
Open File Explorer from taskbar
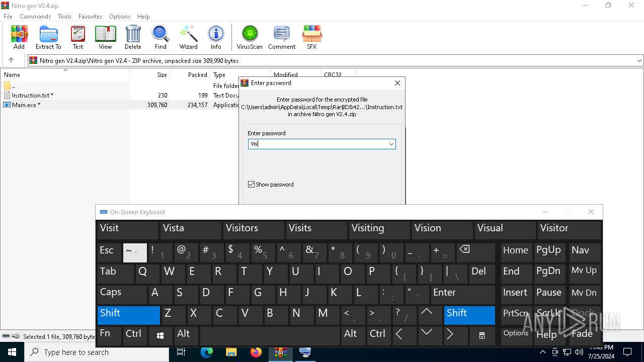tap(231, 352)
